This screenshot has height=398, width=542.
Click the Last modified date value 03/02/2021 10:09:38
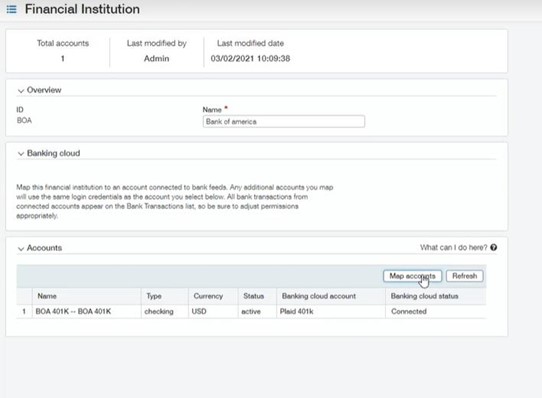pos(250,58)
